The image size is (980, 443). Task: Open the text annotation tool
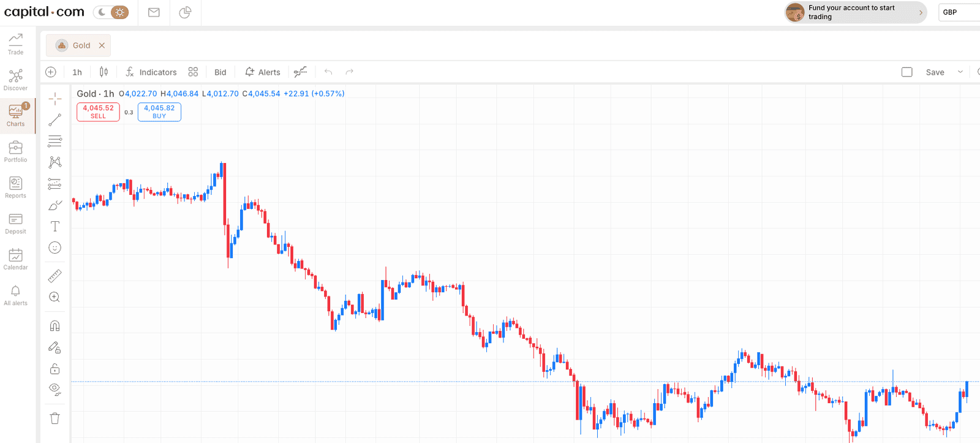(x=55, y=226)
